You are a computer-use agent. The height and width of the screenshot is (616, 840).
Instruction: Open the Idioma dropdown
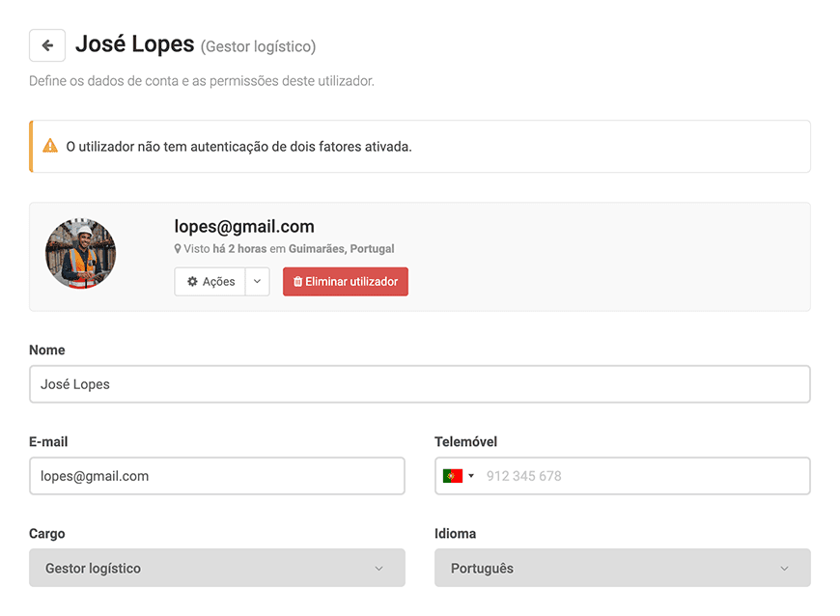623,568
